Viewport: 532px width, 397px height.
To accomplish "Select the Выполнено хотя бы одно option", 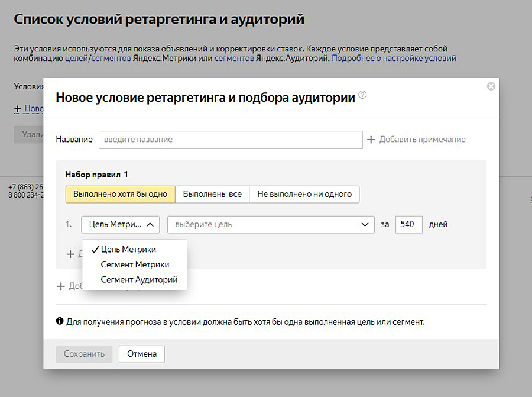I will 120,194.
